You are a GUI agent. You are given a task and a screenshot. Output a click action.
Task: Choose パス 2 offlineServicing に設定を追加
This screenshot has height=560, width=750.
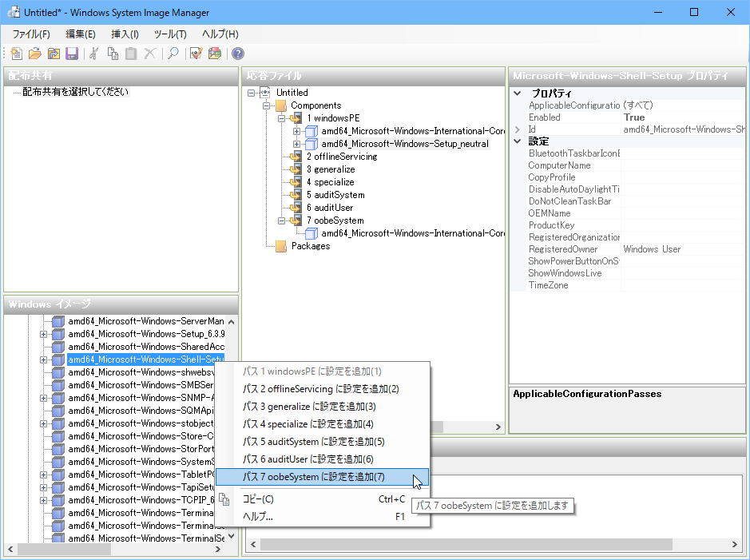[x=323, y=389]
